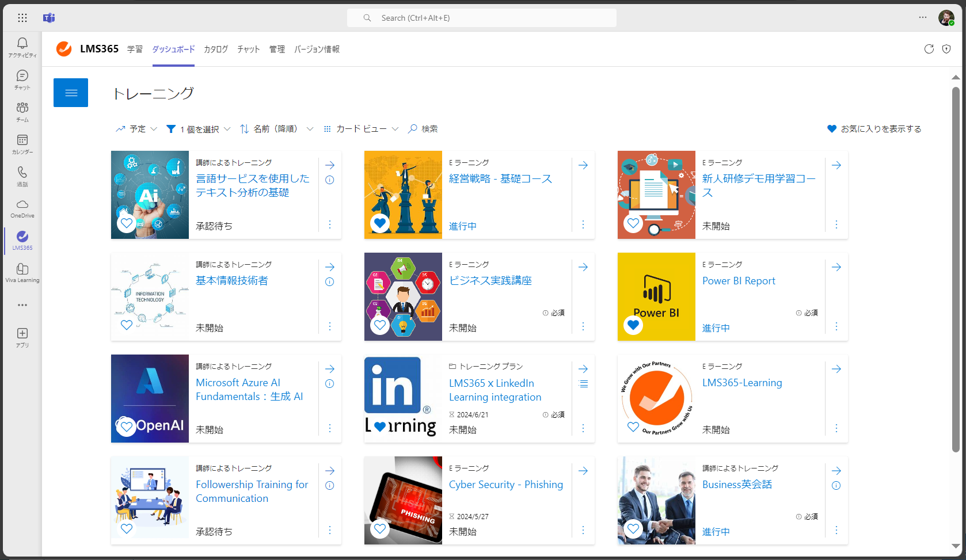Open the Calls (通話) sidebar icon
Viewport: 966px width, 560px height.
(x=22, y=176)
